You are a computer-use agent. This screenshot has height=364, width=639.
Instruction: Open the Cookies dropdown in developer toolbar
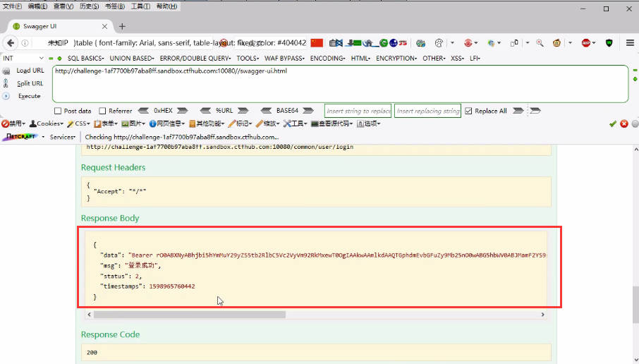point(49,123)
